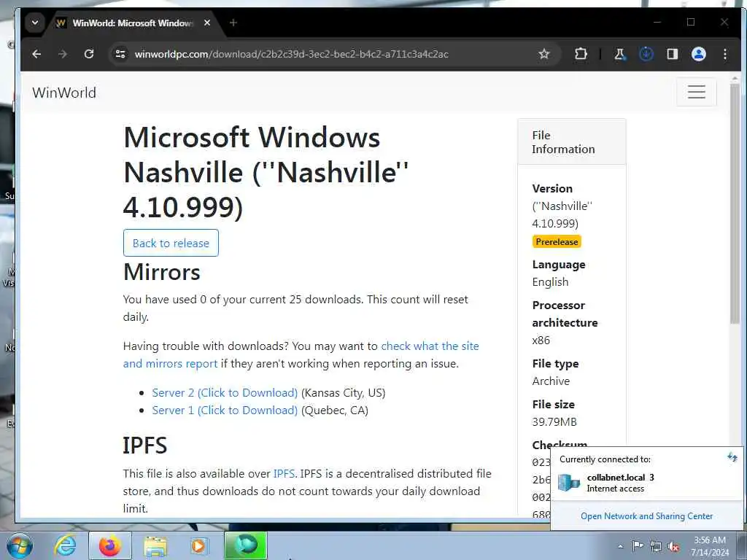
Task: Click the muted volume tray icon
Action: pos(673,547)
